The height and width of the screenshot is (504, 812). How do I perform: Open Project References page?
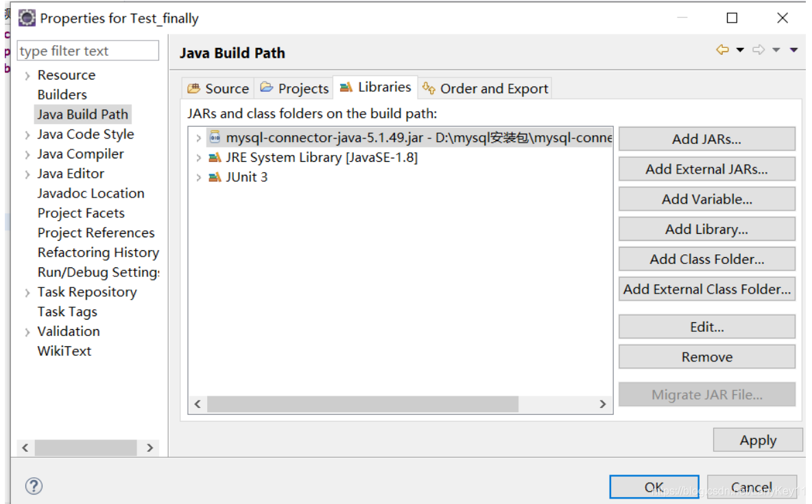96,232
